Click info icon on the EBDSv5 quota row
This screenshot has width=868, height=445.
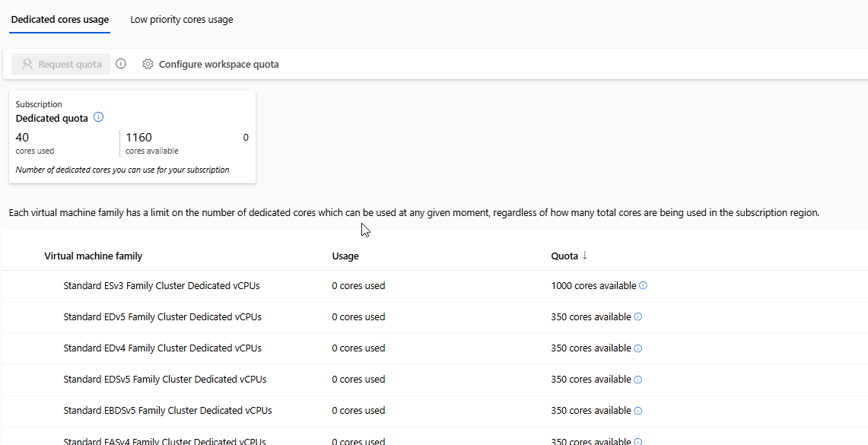(x=637, y=410)
